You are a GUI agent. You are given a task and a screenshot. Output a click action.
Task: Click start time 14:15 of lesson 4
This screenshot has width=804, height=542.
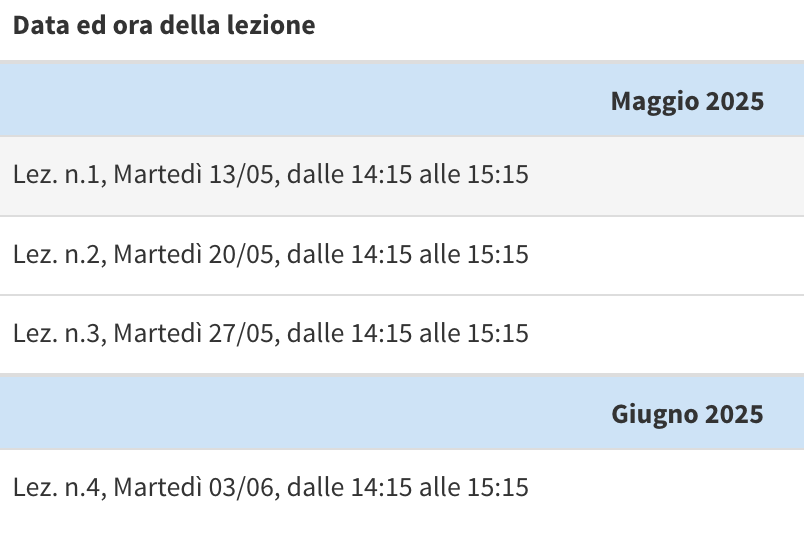(x=382, y=488)
